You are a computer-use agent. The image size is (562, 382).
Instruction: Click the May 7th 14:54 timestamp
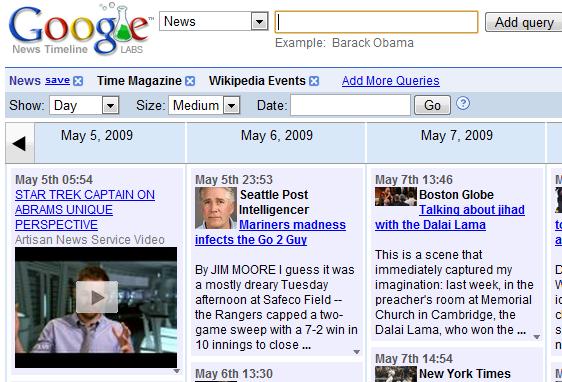click(414, 359)
